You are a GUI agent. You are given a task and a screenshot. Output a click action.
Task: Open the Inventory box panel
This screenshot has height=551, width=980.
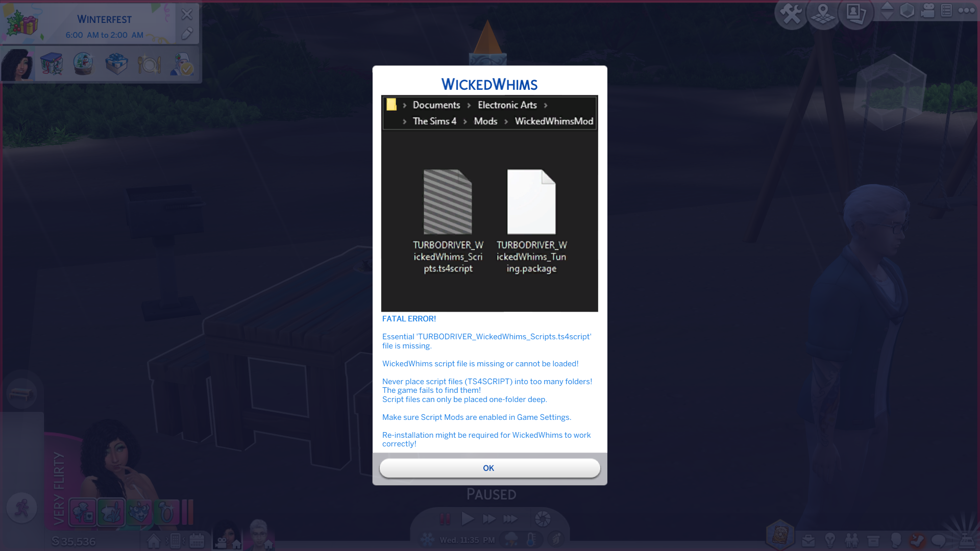pos(873,540)
